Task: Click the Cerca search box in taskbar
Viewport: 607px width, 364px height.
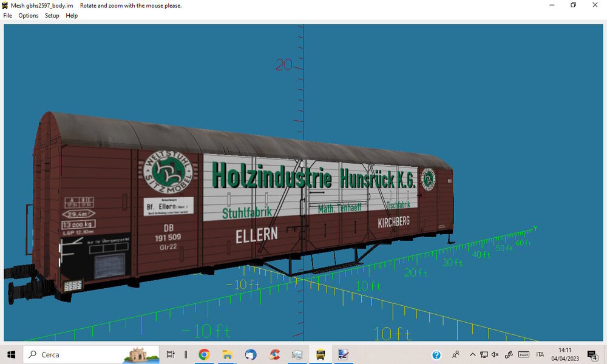Action: coord(91,354)
